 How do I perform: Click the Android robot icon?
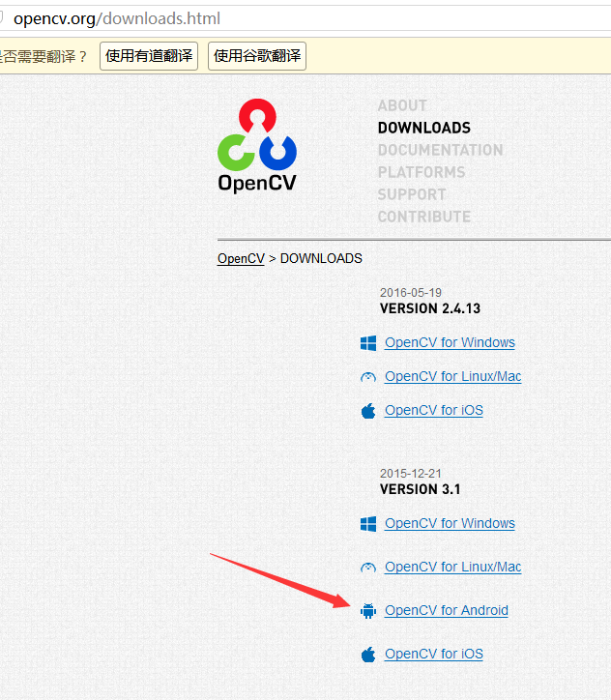368,610
